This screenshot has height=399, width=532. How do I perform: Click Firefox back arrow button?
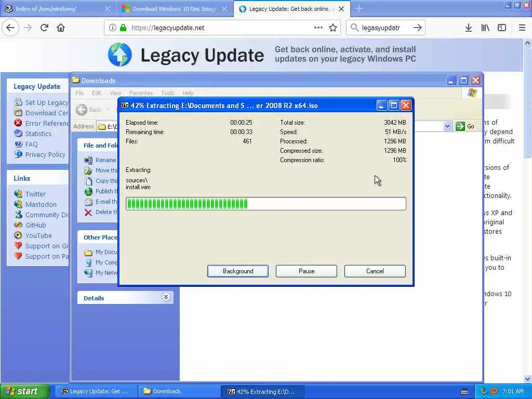[10, 28]
